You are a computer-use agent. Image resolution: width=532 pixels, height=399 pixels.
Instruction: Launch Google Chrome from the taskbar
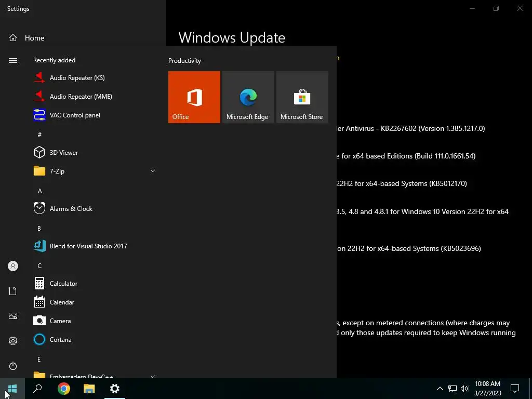[x=64, y=389]
